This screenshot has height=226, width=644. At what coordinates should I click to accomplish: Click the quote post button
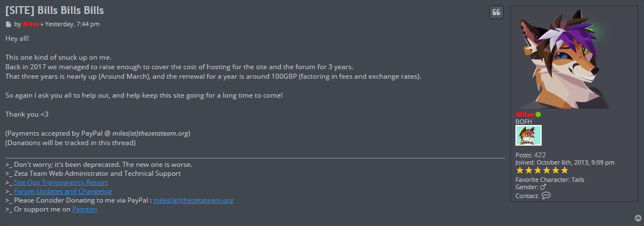[496, 13]
